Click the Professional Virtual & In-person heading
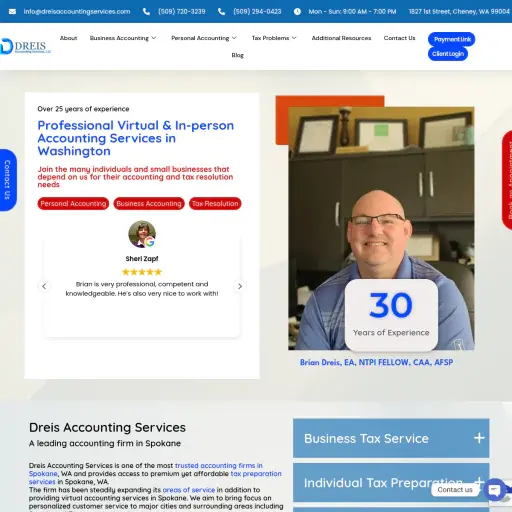The height and width of the screenshot is (512, 512). coord(136,138)
